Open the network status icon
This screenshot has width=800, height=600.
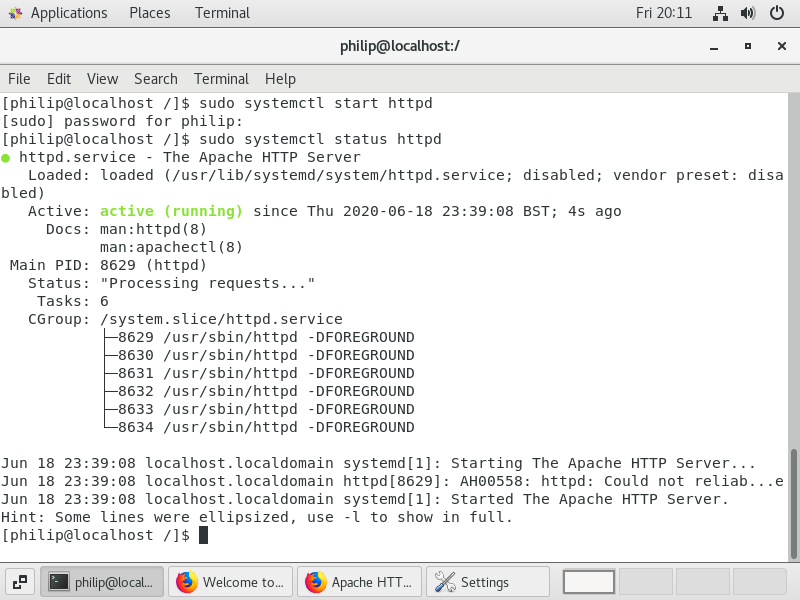(x=720, y=13)
